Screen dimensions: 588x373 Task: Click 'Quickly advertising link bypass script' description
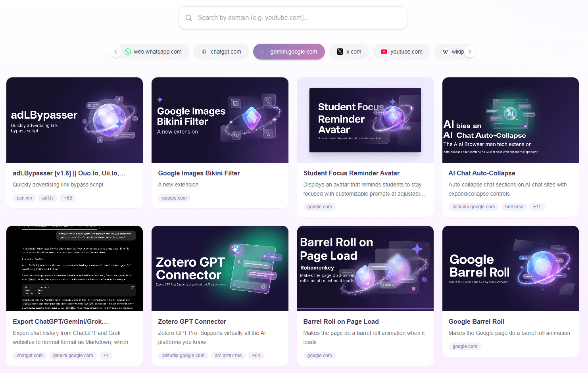[x=58, y=185]
